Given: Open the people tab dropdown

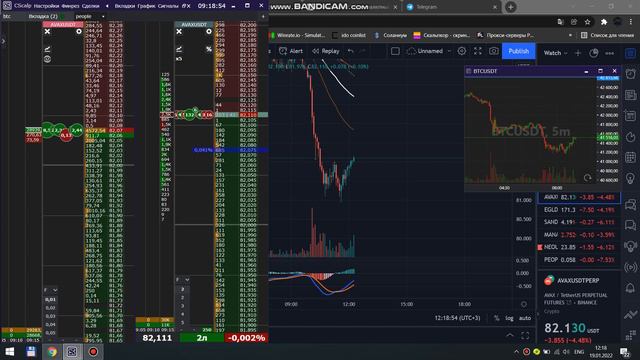Looking at the screenshot, I should click(x=103, y=16).
